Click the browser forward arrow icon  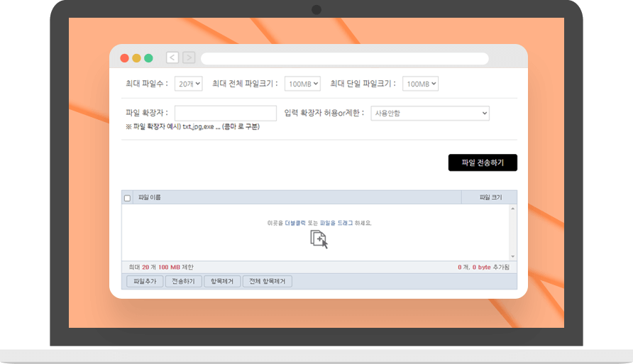[x=189, y=57]
